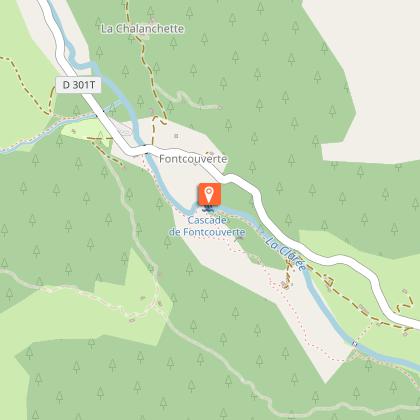Select the small square building icon north of Fontcouverte
The width and height of the screenshot is (420, 420).
[x=177, y=136]
